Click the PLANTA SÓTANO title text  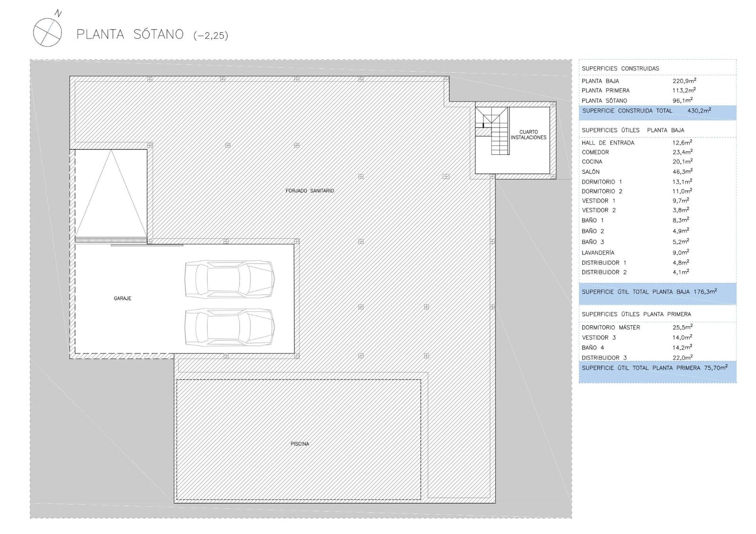[x=130, y=34]
